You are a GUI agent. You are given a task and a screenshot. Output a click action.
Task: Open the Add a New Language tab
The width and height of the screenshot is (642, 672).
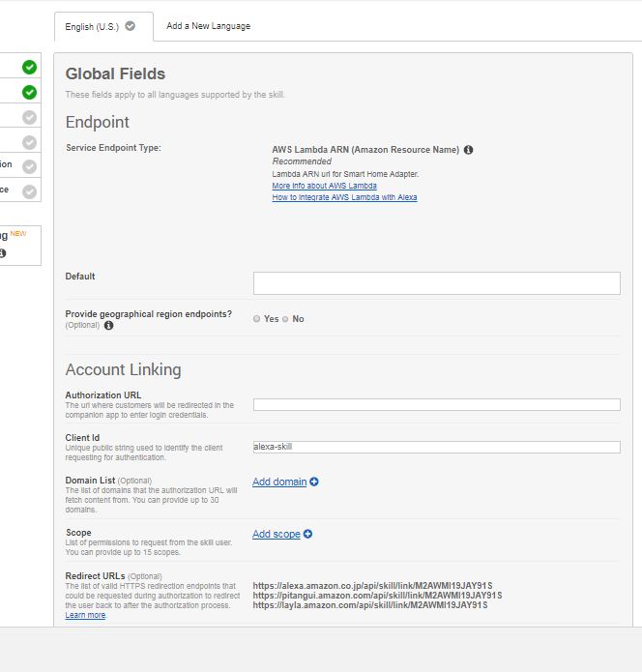208,26
